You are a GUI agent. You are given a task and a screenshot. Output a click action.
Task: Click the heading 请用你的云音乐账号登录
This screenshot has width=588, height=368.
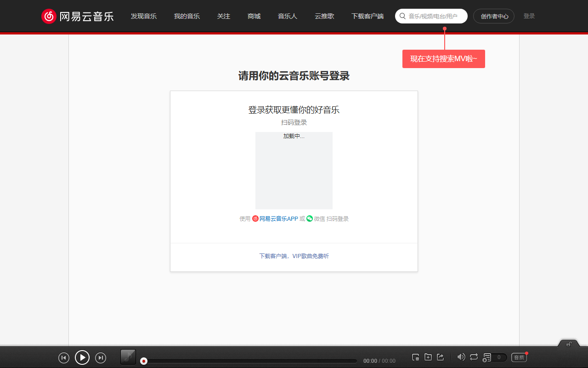[x=294, y=76]
